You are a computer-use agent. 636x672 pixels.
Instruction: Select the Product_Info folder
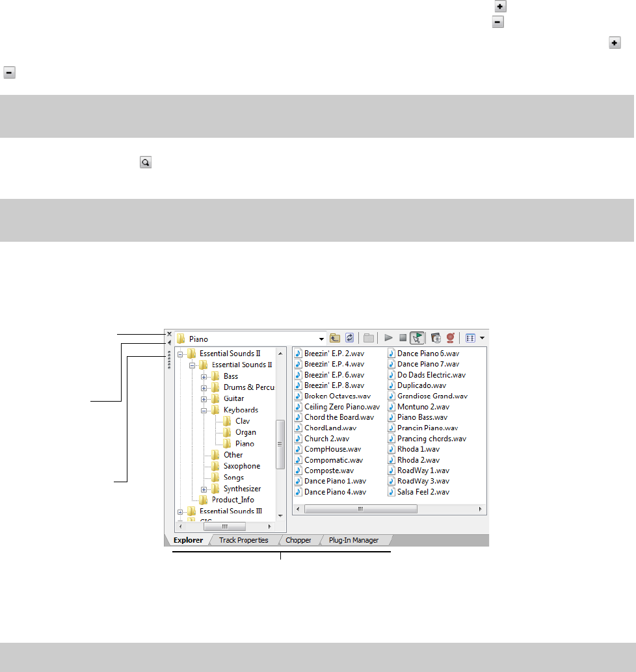pyautogui.click(x=233, y=500)
